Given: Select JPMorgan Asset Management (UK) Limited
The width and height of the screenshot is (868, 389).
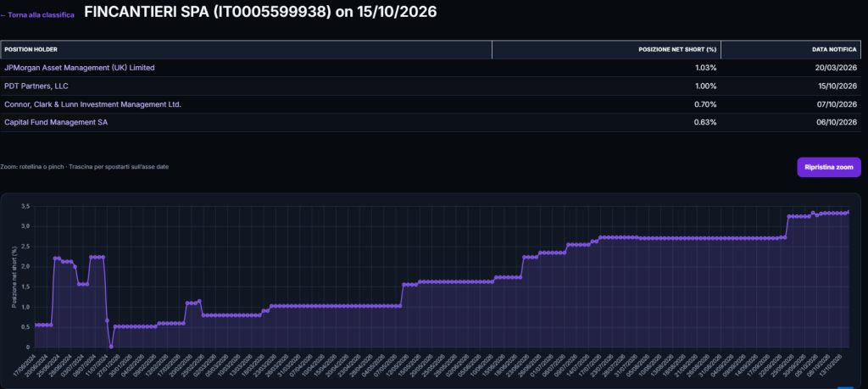Looking at the screenshot, I should [79, 68].
